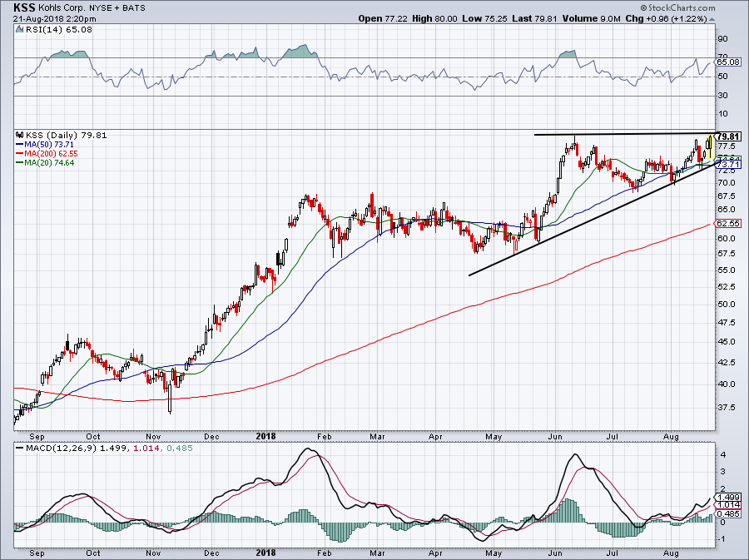Click the green MA(20) 74.64 legend entry
This screenshot has width=749, height=560.
point(44,163)
